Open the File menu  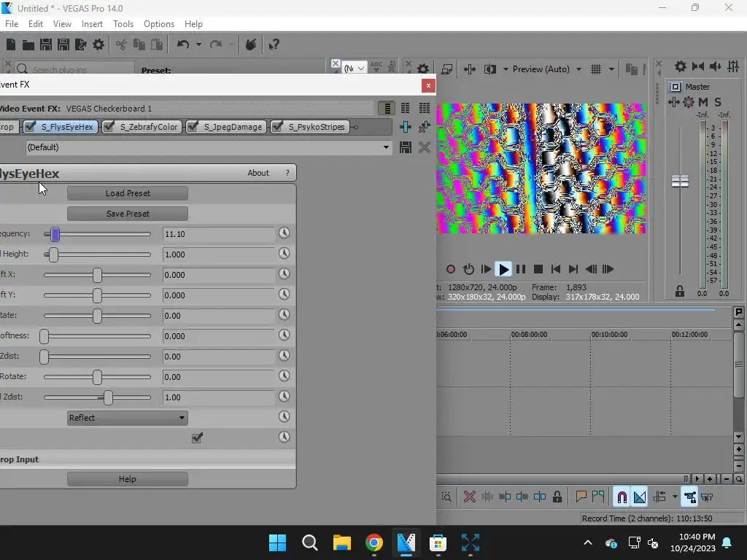point(12,24)
